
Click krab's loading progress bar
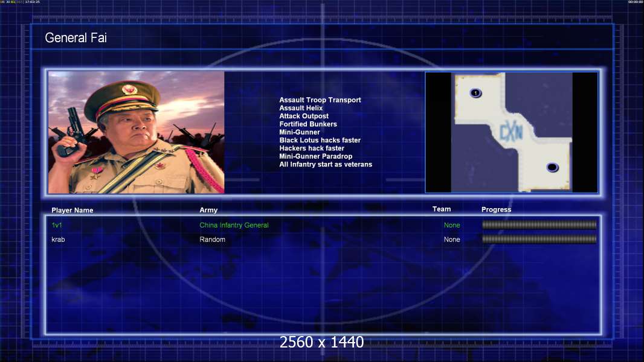tap(539, 239)
